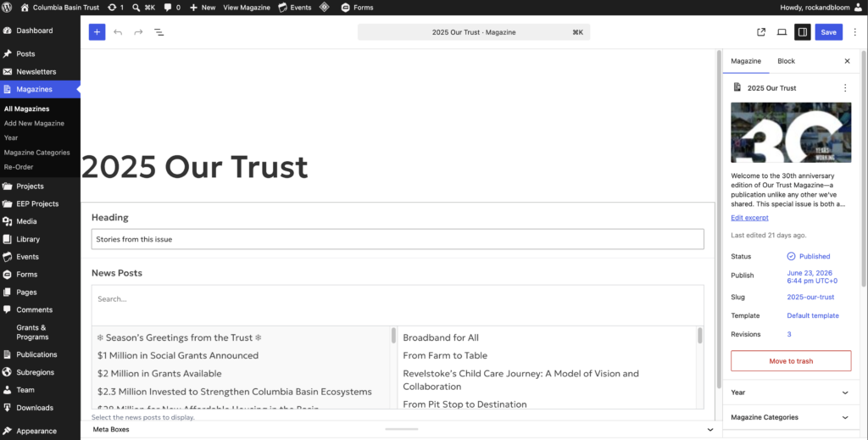Viewport: 868px width, 440px height.
Task: Click the News Posts search field
Action: 398,299
